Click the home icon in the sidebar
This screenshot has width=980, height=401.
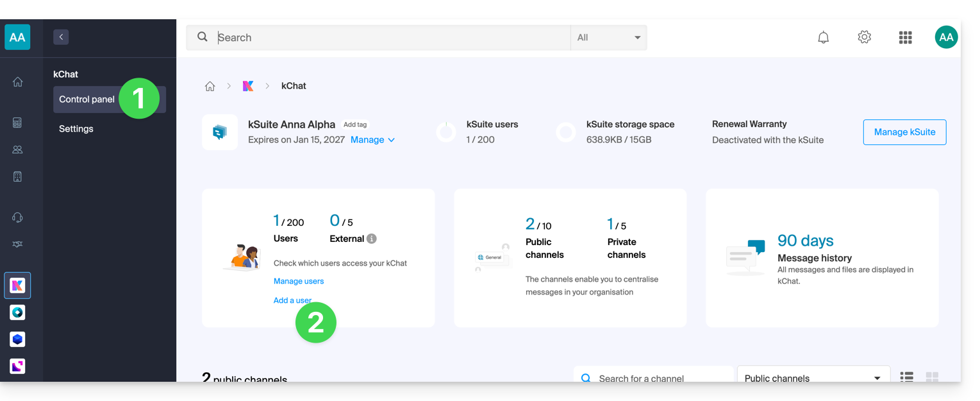18,81
